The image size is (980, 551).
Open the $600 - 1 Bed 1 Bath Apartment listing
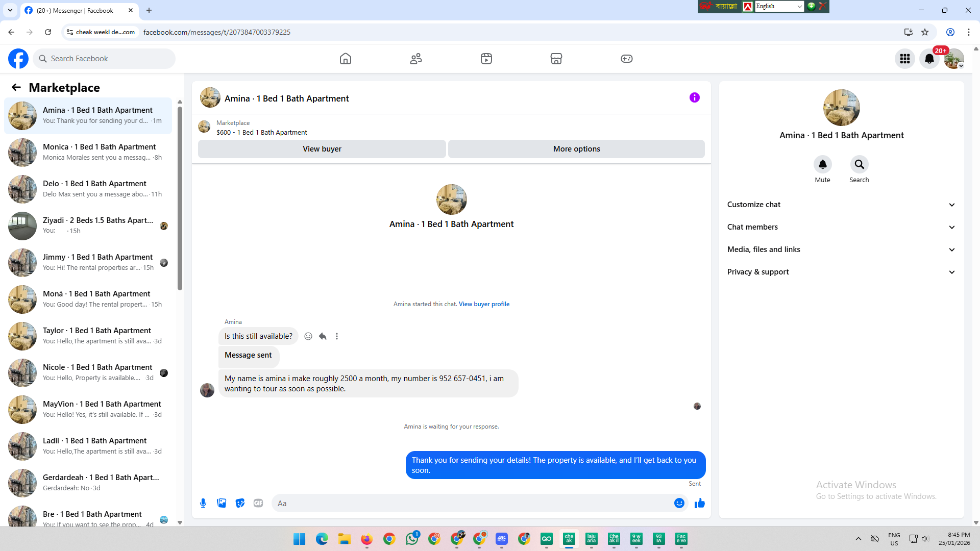tap(262, 133)
